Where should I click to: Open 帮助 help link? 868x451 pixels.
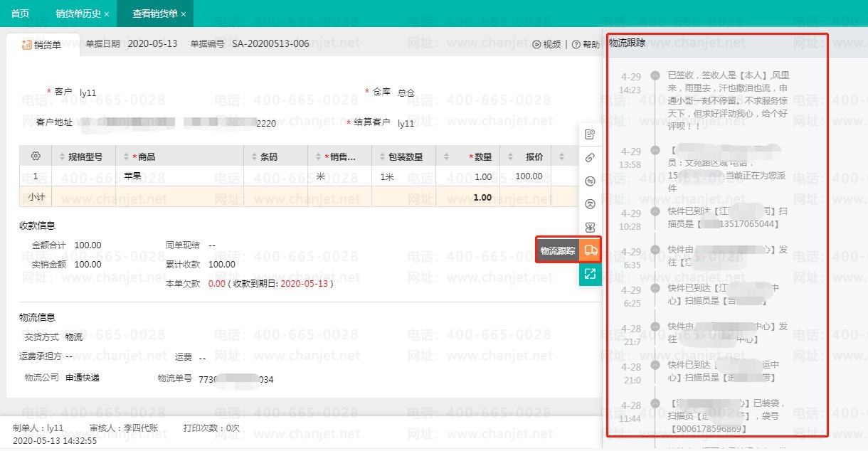[x=586, y=44]
